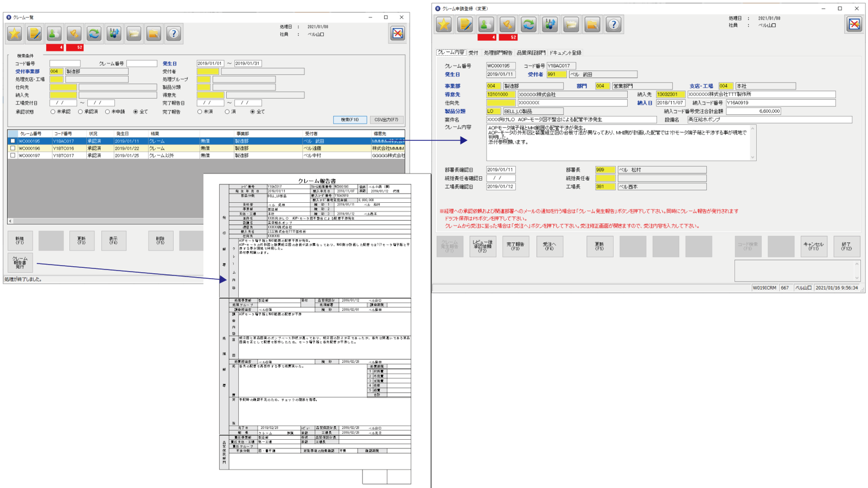Click the open folder icon in クレーム申請登録 toolbar

point(571,24)
